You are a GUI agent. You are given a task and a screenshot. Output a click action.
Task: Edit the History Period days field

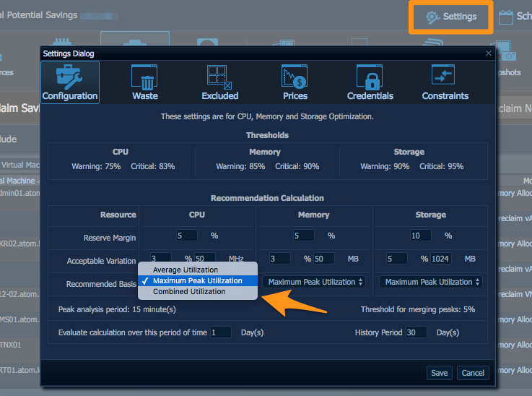click(x=416, y=332)
